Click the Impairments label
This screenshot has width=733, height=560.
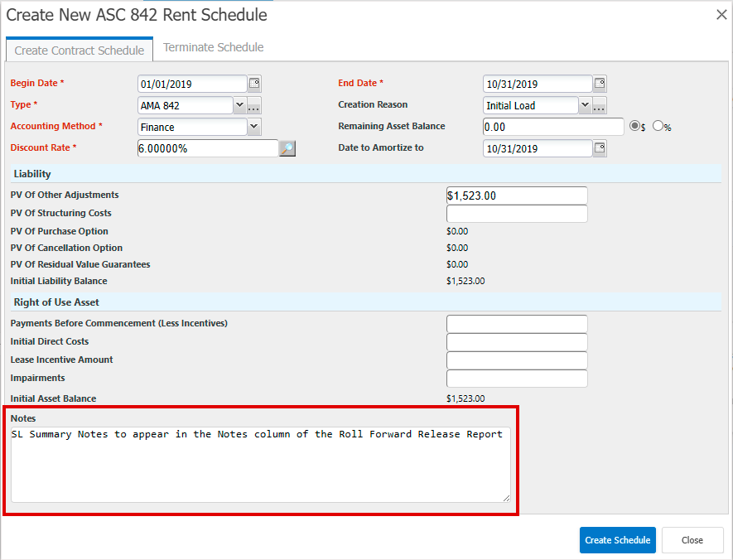pyautogui.click(x=37, y=378)
